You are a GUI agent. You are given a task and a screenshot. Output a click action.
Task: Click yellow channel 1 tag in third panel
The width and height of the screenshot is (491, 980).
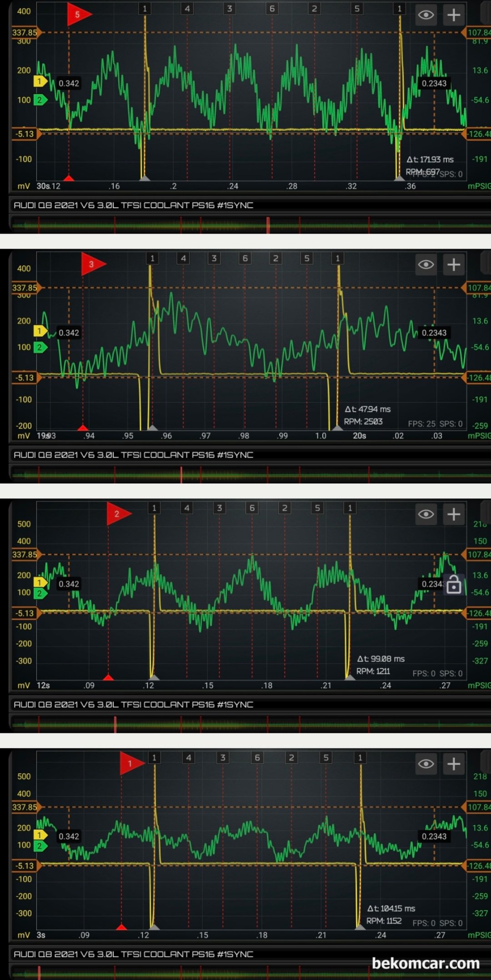40,582
